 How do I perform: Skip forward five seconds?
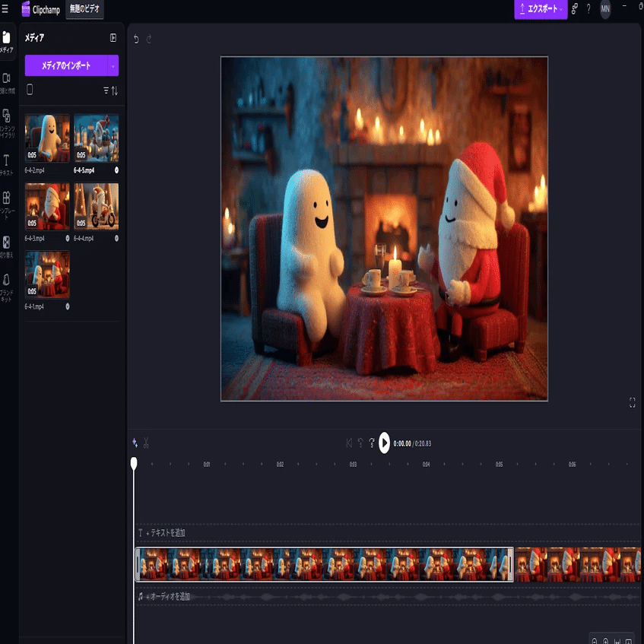coord(372,443)
